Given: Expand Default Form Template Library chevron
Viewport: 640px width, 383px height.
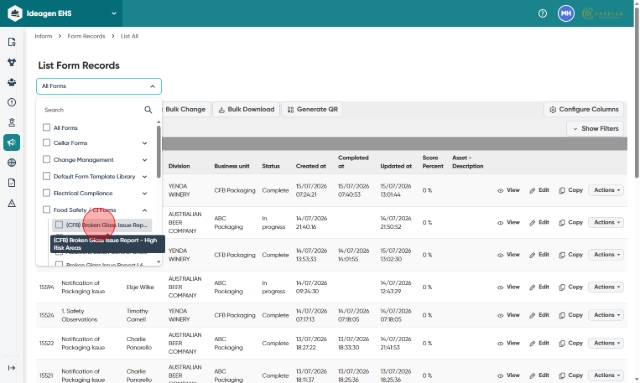Looking at the screenshot, I should click(x=144, y=176).
